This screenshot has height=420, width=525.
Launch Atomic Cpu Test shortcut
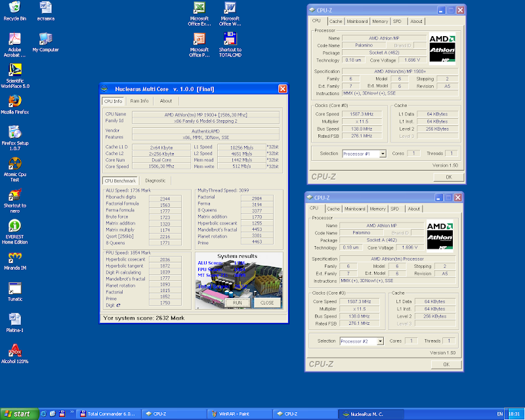point(14,169)
